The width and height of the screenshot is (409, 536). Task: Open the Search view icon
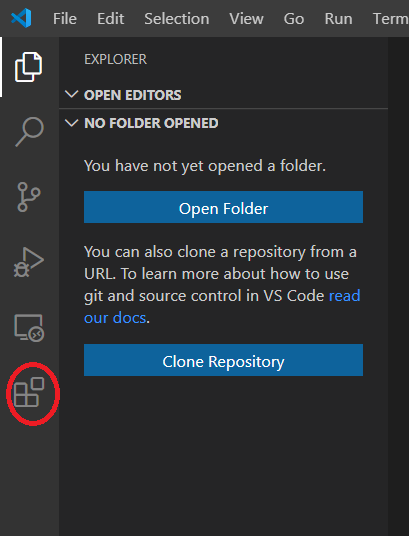tap(29, 132)
